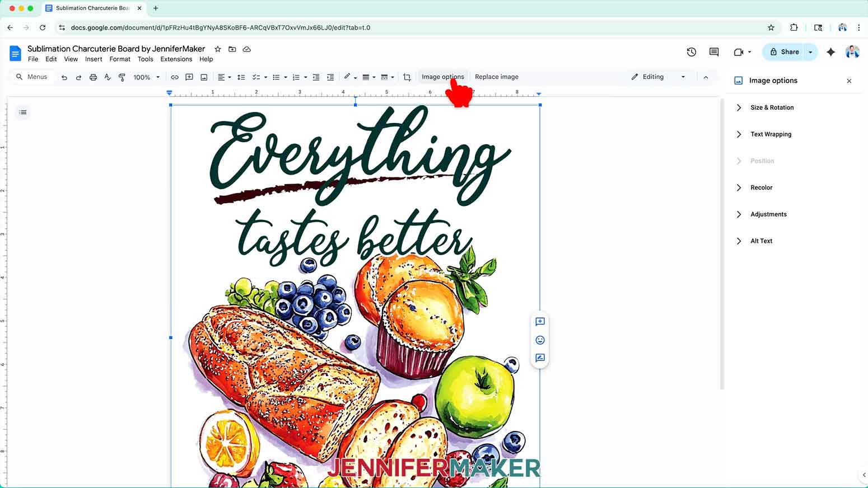Open the View menu
Screen dimensions: 868x488
[71, 59]
